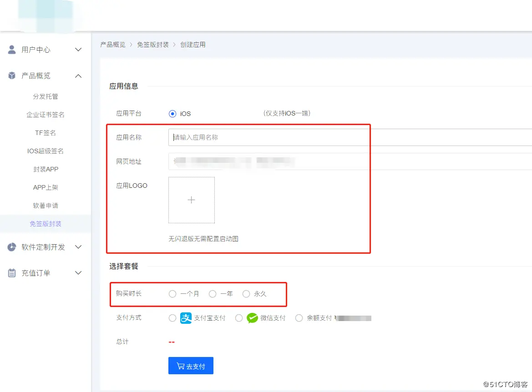Open the 封装APP sidebar menu item
The height and width of the screenshot is (392, 532).
pyautogui.click(x=46, y=169)
